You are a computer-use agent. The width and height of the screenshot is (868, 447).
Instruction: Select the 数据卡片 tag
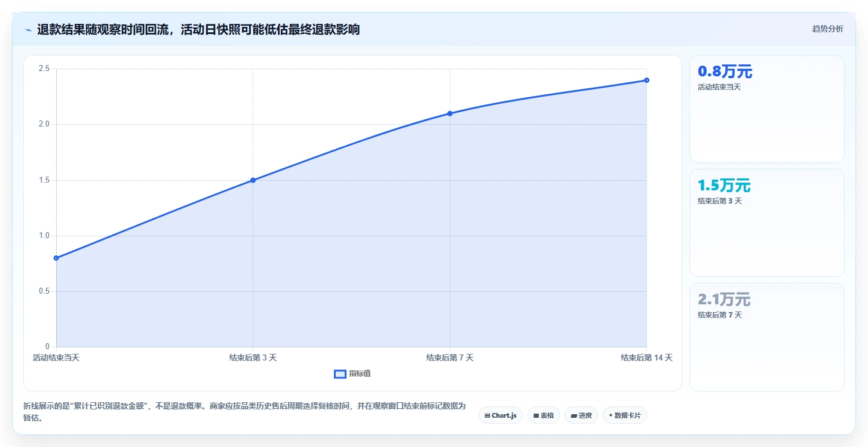pyautogui.click(x=625, y=415)
